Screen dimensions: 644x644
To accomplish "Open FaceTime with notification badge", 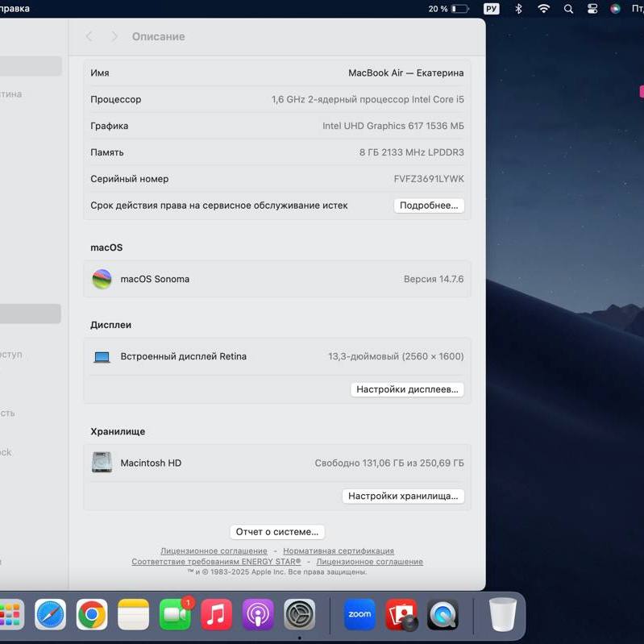I will [x=175, y=614].
